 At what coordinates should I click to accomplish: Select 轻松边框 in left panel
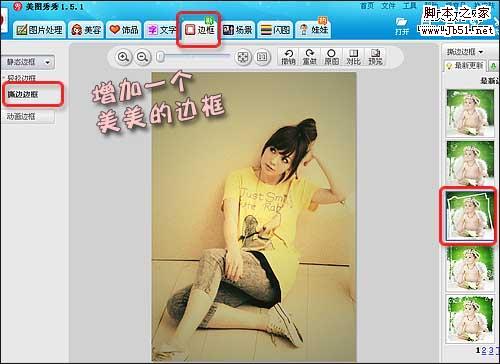21,78
